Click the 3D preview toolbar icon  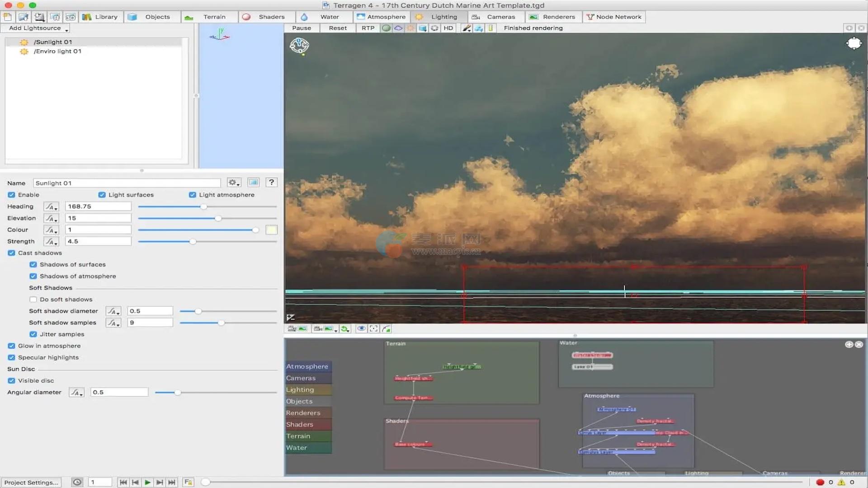coord(71,17)
